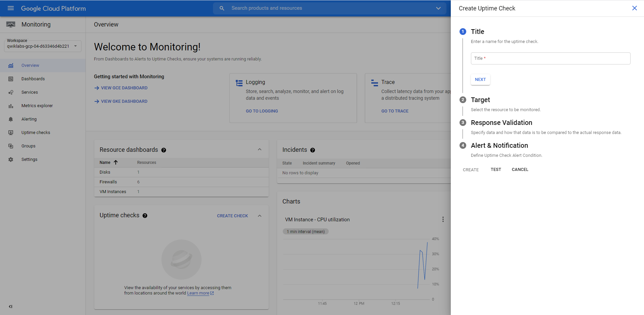
Task: Click VIEW GCE DASHBOARD link
Action: [x=121, y=88]
